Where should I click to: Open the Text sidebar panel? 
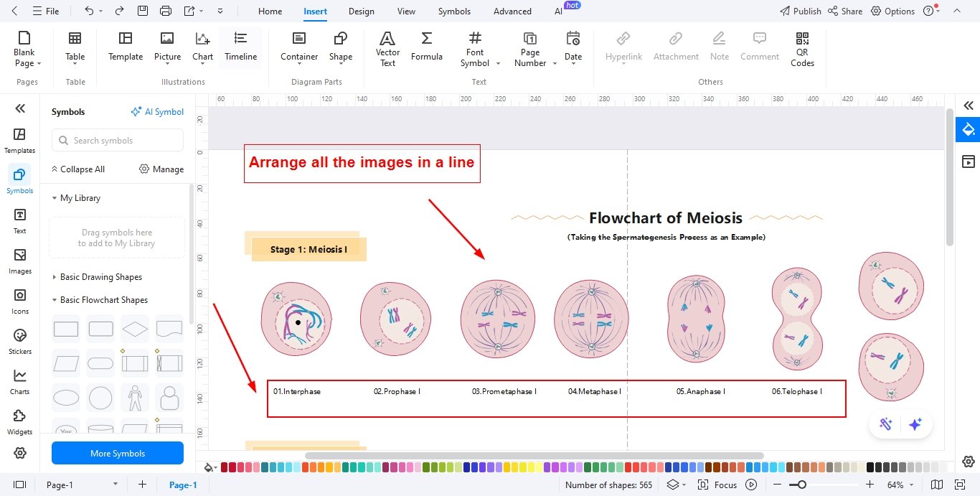pos(20,221)
